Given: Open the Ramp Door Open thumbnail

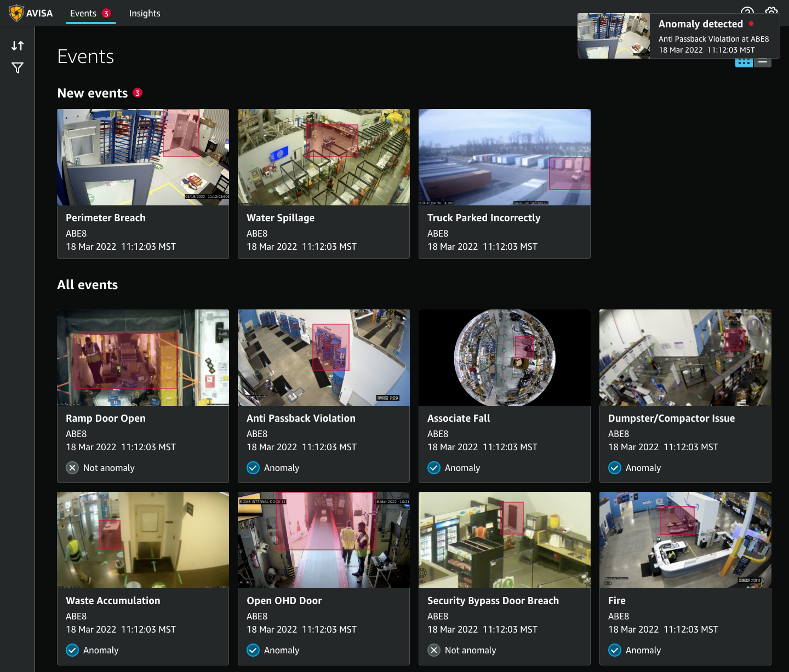Looking at the screenshot, I should point(143,358).
